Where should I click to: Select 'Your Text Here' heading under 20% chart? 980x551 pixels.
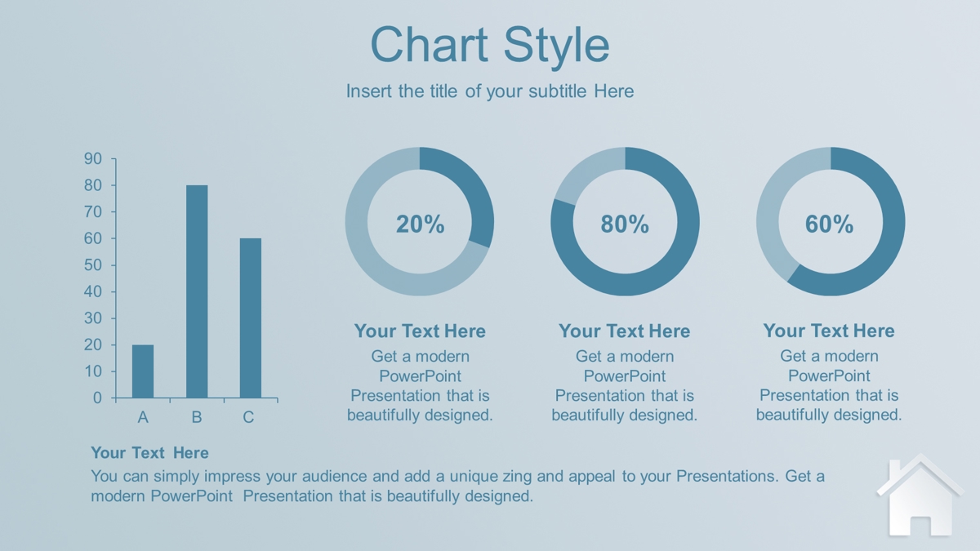pyautogui.click(x=420, y=331)
